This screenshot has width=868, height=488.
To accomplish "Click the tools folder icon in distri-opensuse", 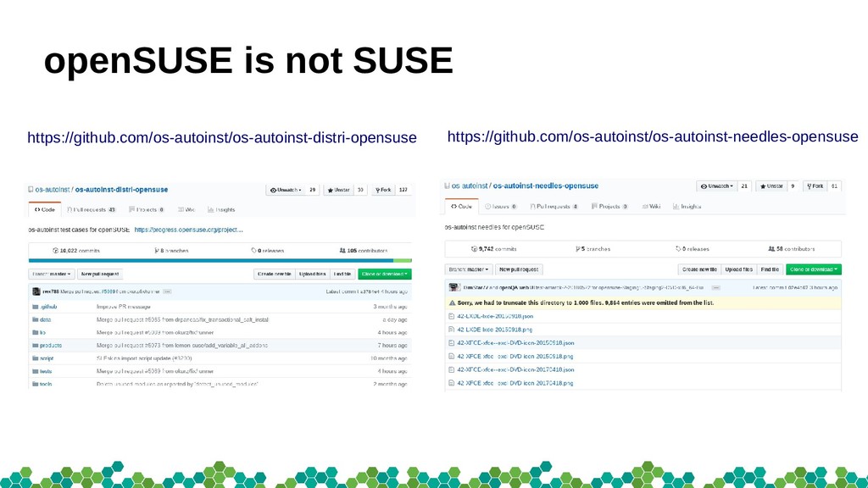I will pos(36,384).
